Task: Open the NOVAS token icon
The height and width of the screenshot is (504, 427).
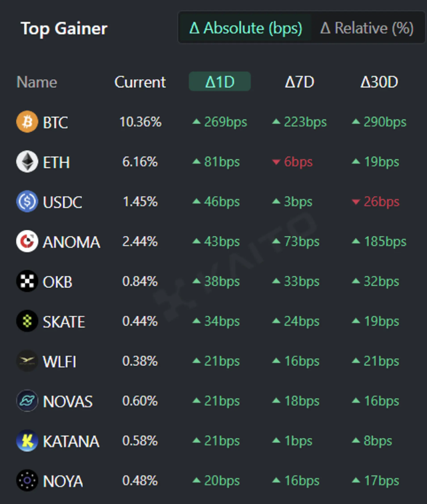Action: point(27,401)
